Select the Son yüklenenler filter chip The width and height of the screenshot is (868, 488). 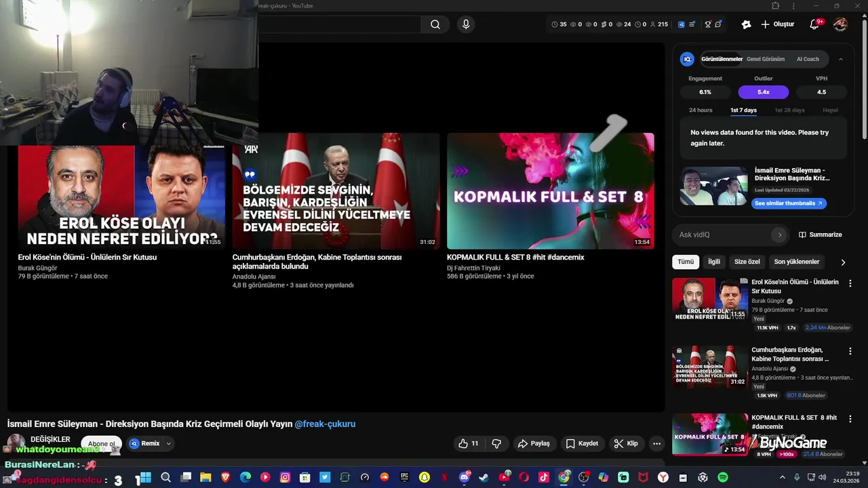[x=797, y=262]
